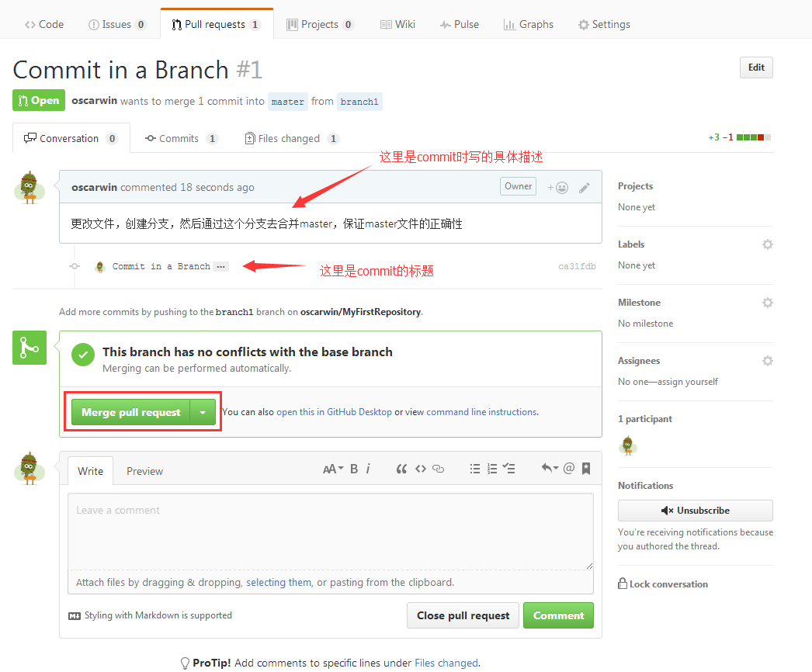
Task: Click the master branch label
Action: [x=288, y=102]
